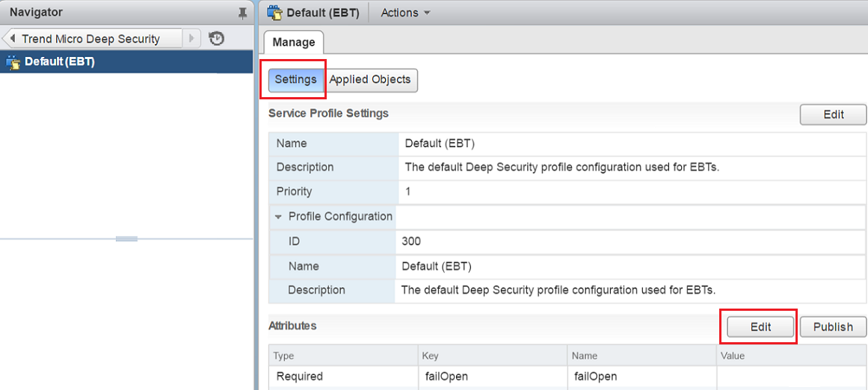The height and width of the screenshot is (390, 868).
Task: Click the Navigator panel splitter handle
Action: click(x=126, y=238)
